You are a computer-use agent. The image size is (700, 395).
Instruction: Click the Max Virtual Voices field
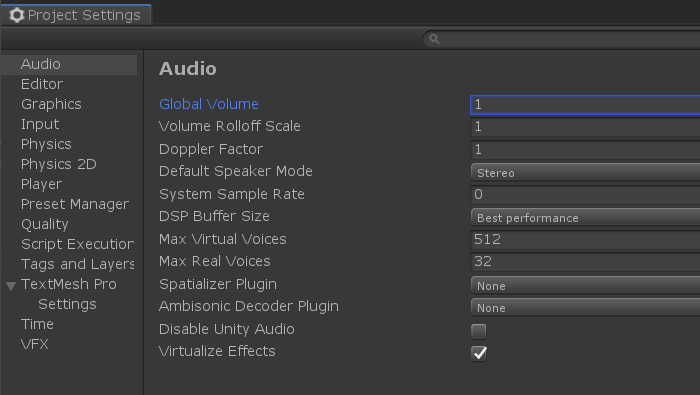585,240
